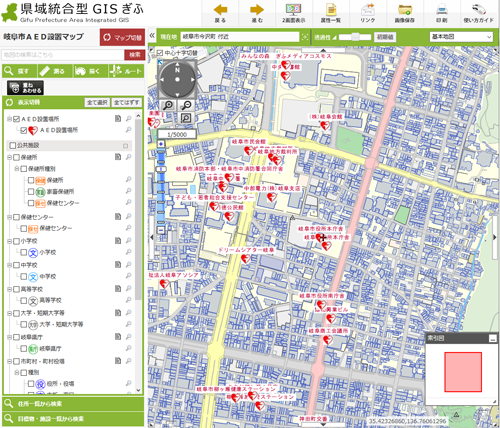Click the 画像保存 save image icon
The image size is (500, 428).
point(405,10)
